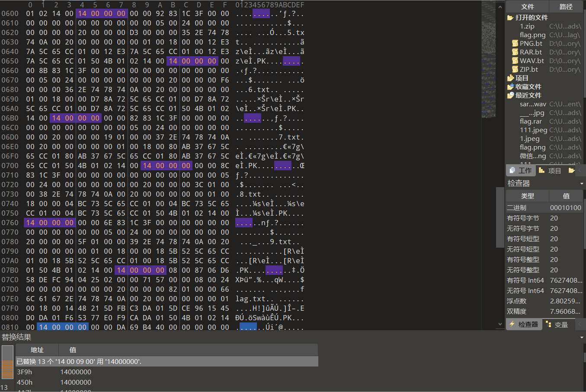Click the RAR.bt template script icon

pos(515,52)
